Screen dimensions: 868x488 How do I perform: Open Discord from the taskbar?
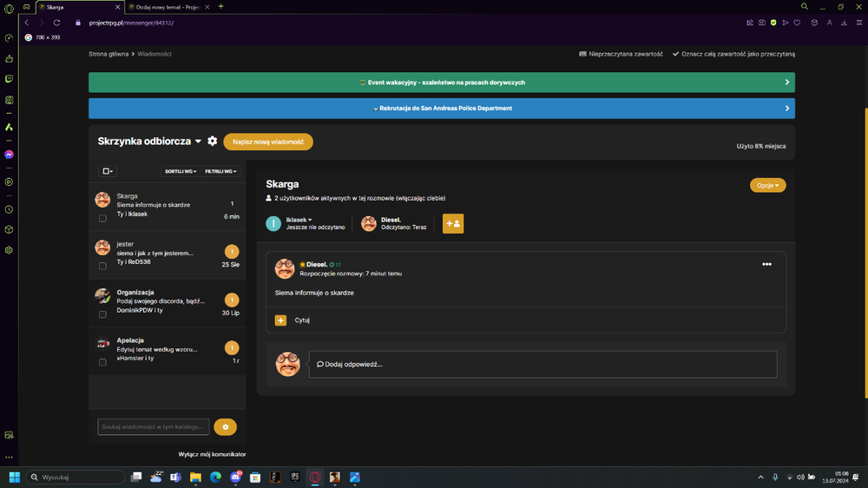coord(235,477)
